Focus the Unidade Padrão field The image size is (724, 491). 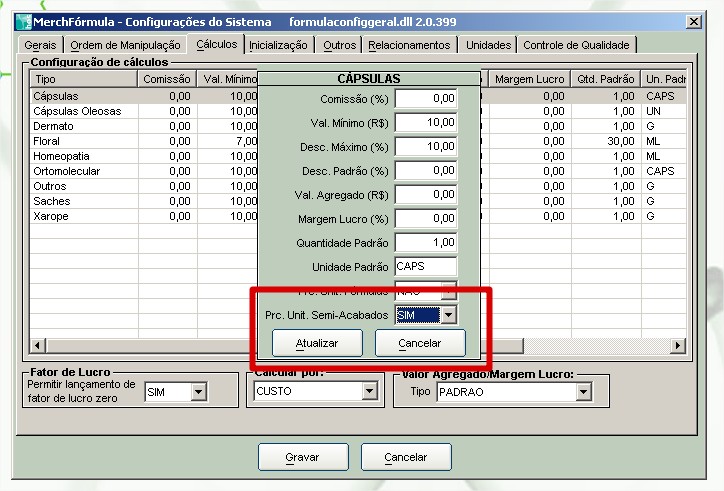click(425, 266)
